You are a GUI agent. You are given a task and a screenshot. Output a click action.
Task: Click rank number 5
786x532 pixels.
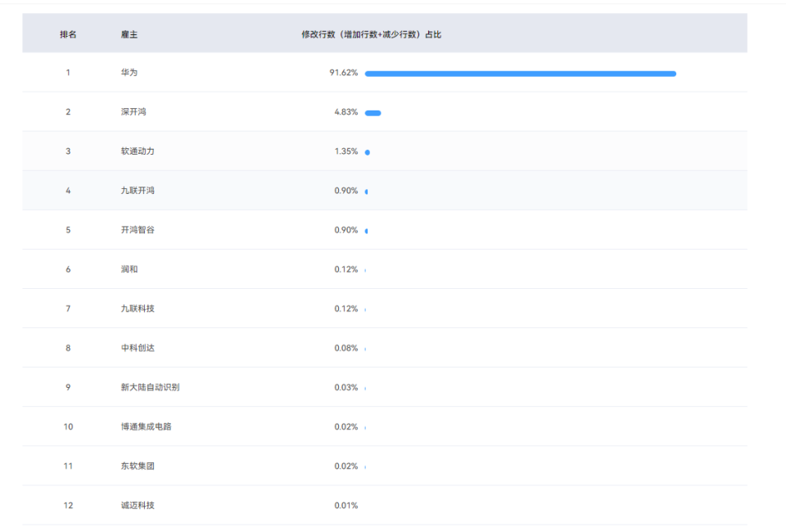(68, 230)
